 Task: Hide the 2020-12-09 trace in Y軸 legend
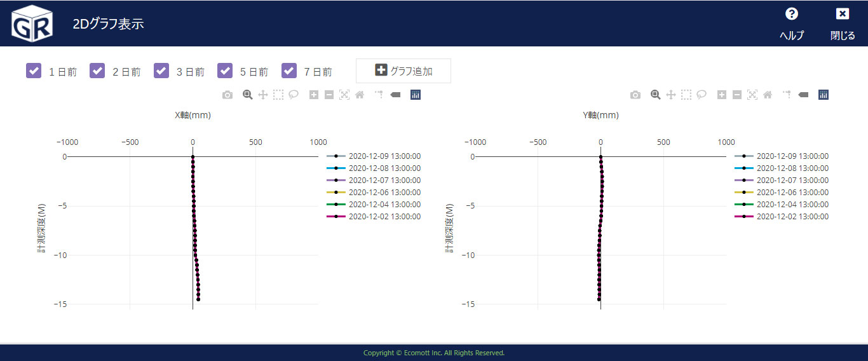tap(782, 156)
